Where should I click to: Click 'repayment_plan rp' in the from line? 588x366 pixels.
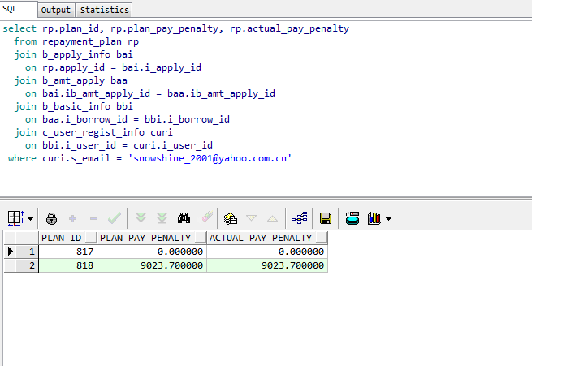pos(90,41)
